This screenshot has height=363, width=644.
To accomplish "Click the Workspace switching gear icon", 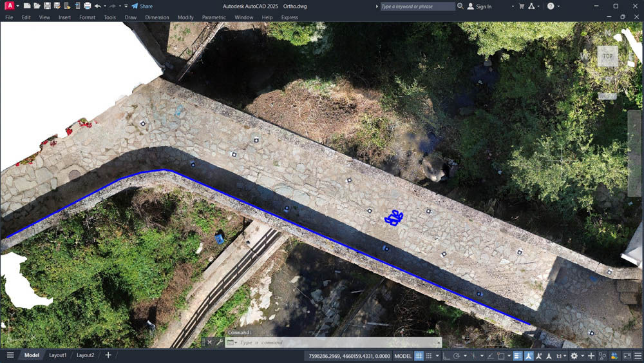I will (574, 356).
